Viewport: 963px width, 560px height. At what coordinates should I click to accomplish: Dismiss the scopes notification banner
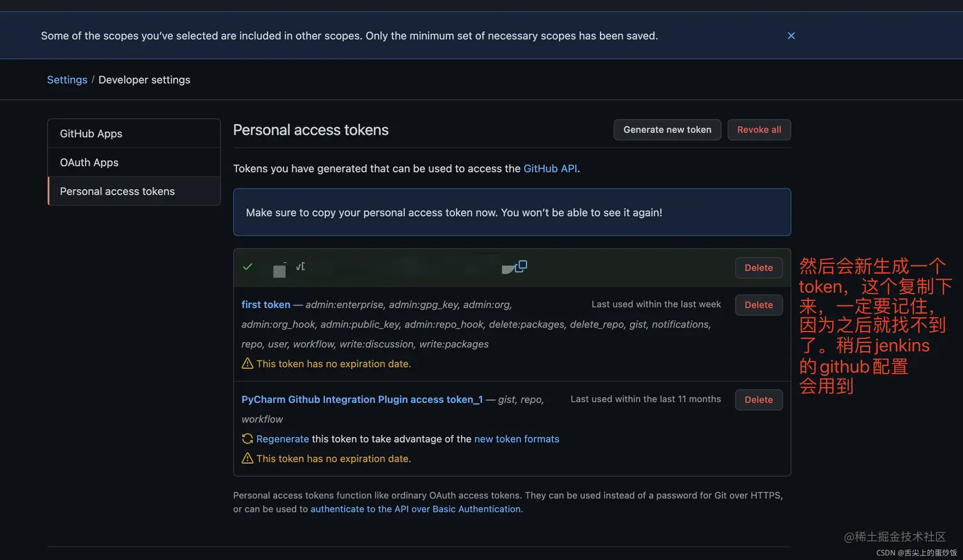coord(791,36)
